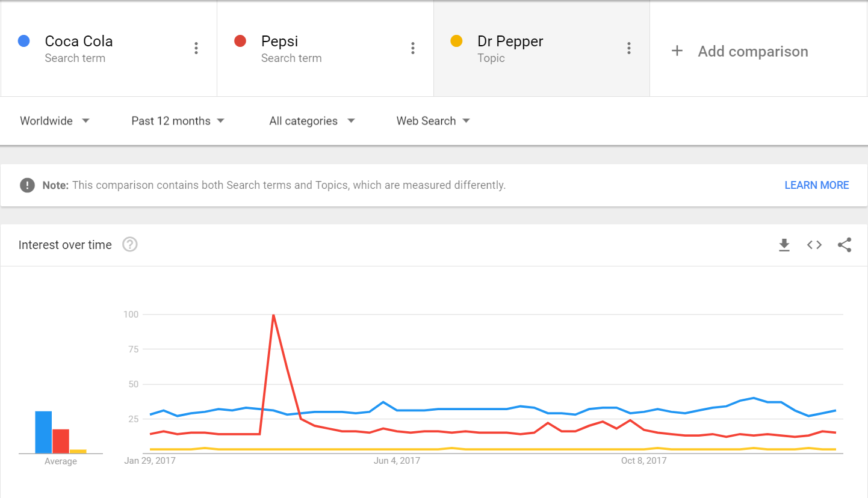Open the Coca Cola term options menu
Image resolution: width=868 pixels, height=498 pixels.
196,49
